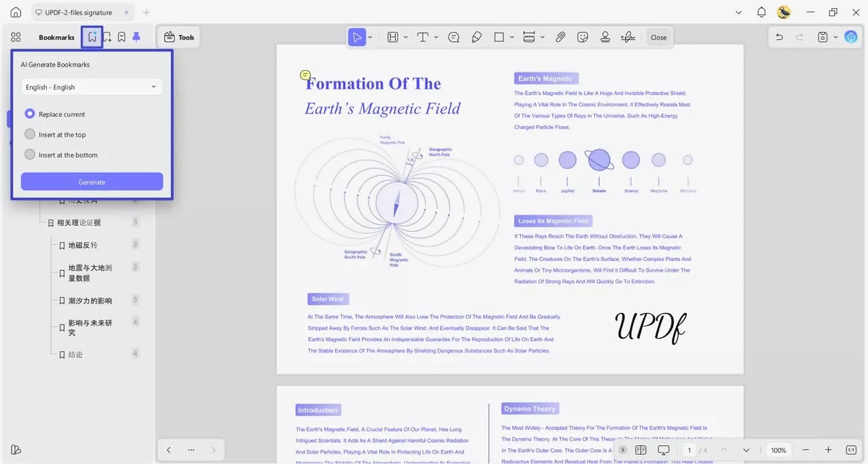Click the sticker tool icon
Viewport: 868px width, 464px height.
click(582, 37)
